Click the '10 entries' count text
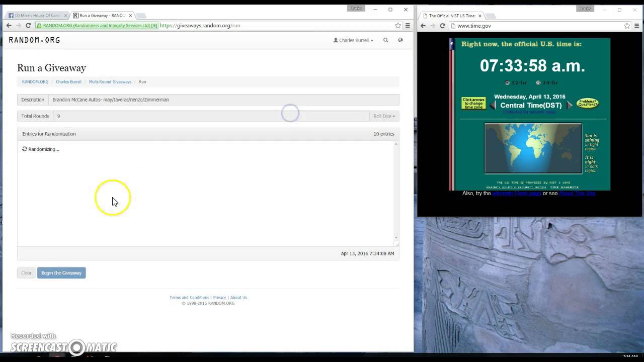The width and height of the screenshot is (644, 362). 384,134
